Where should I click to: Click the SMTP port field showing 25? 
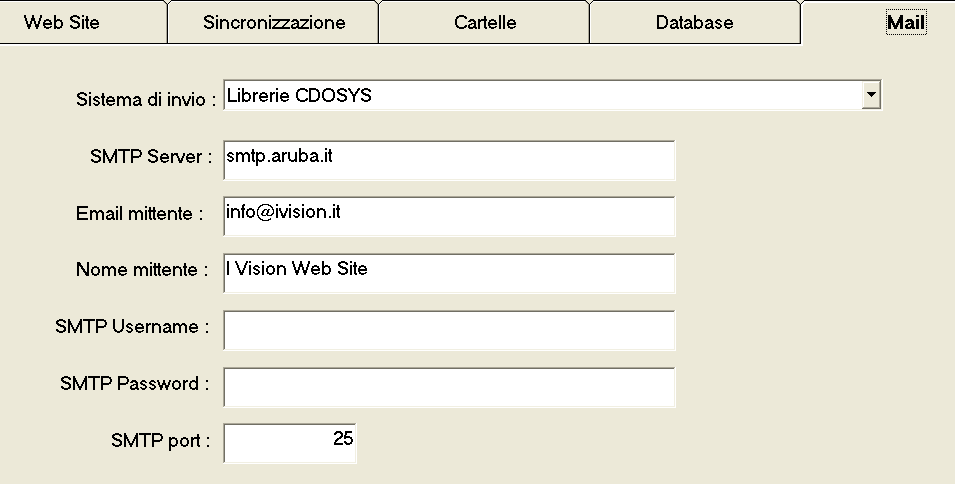[x=290, y=443]
